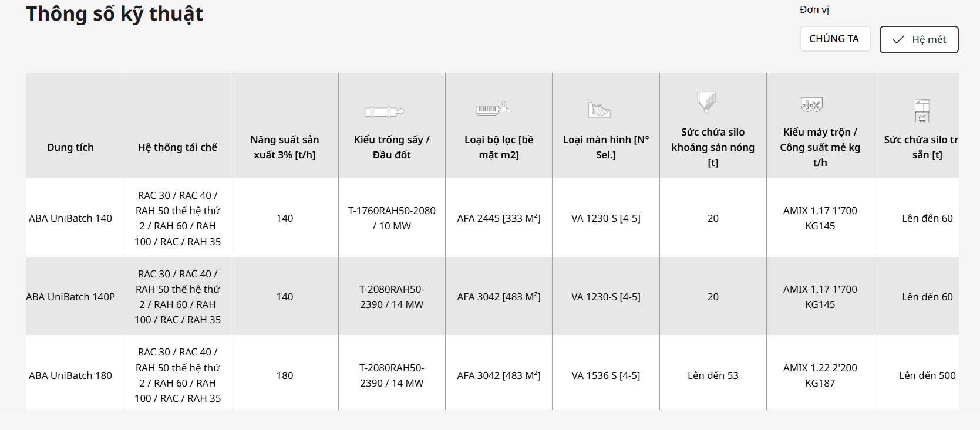
Task: Click checkmark icon on Hệ mét button
Action: tap(898, 40)
